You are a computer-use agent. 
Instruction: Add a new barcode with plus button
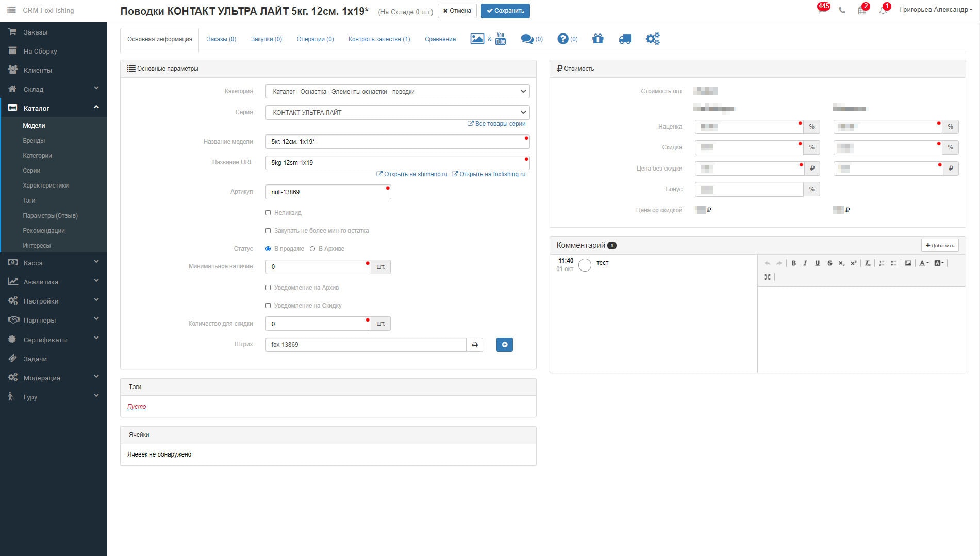[x=505, y=345]
